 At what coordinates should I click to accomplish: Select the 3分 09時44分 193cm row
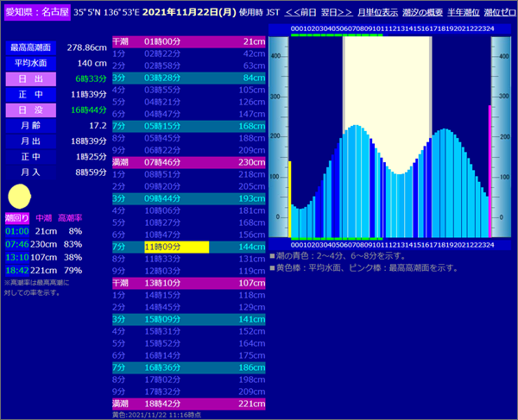188,199
